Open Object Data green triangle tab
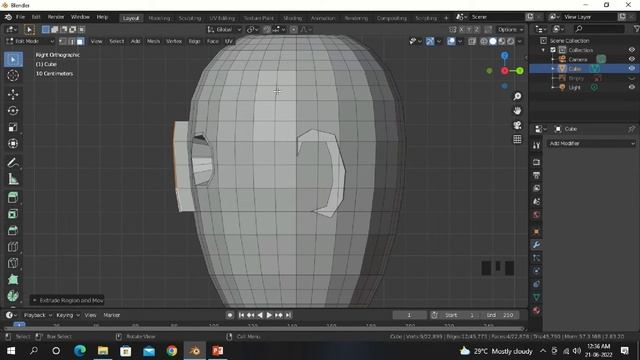This screenshot has width=640, height=360. point(536,297)
